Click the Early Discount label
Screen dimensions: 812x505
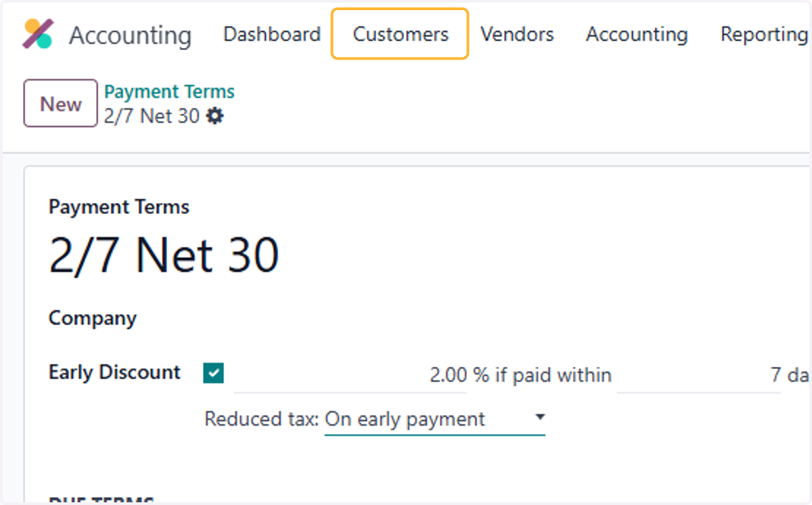point(114,372)
